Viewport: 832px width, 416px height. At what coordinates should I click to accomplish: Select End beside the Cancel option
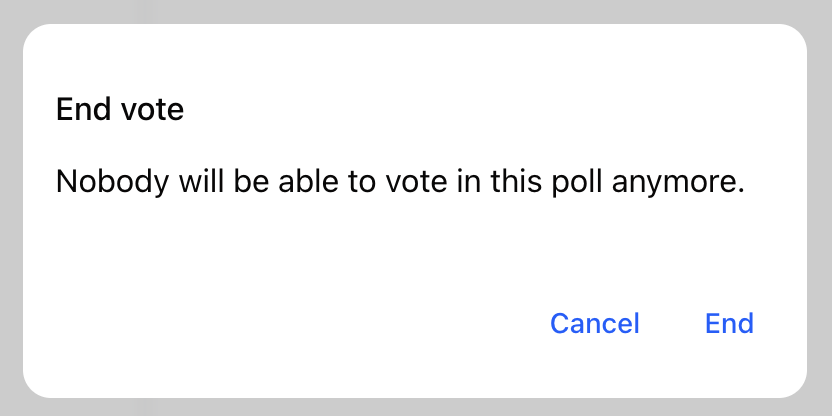pos(729,324)
